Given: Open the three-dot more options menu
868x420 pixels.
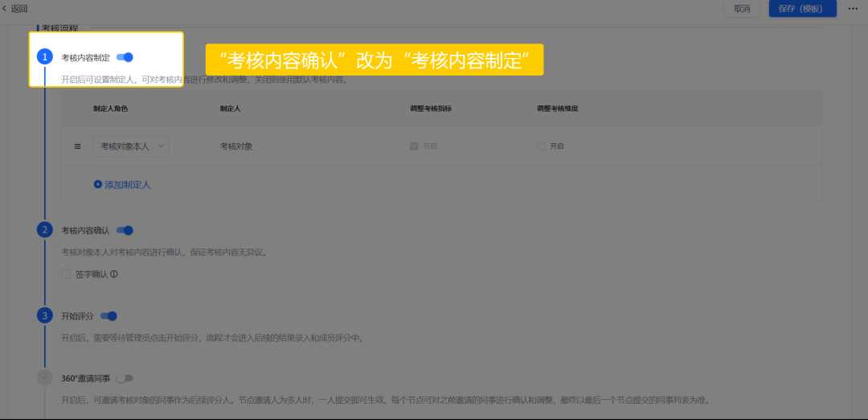Looking at the screenshot, I should pos(853,9).
